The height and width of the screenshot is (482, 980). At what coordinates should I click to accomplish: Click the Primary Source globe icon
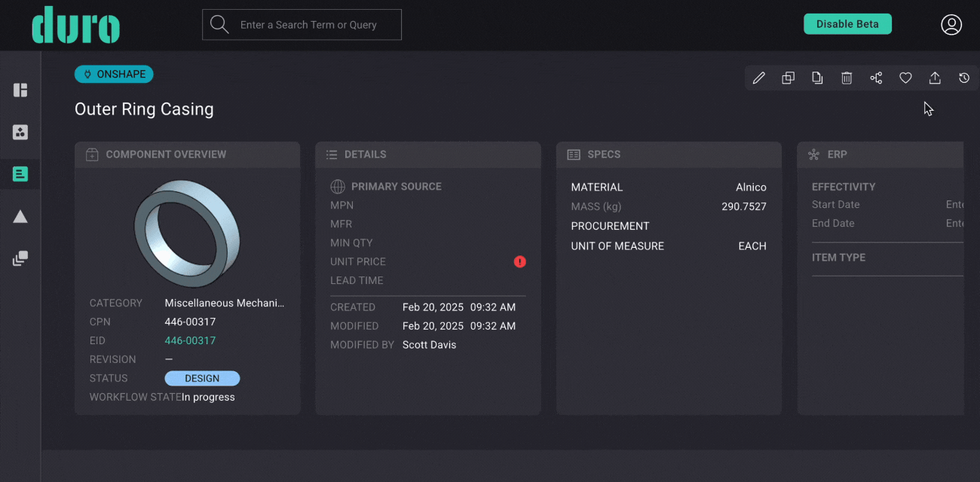(x=338, y=186)
